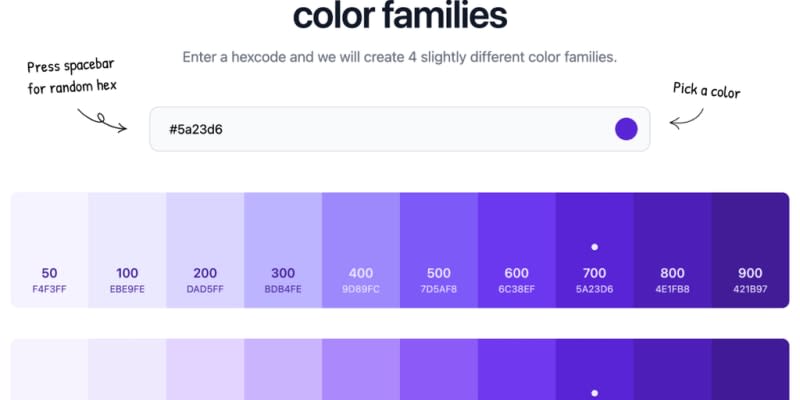Click the 'Press spacebar for random hex' note
This screenshot has width=800, height=400.
pyautogui.click(x=71, y=77)
